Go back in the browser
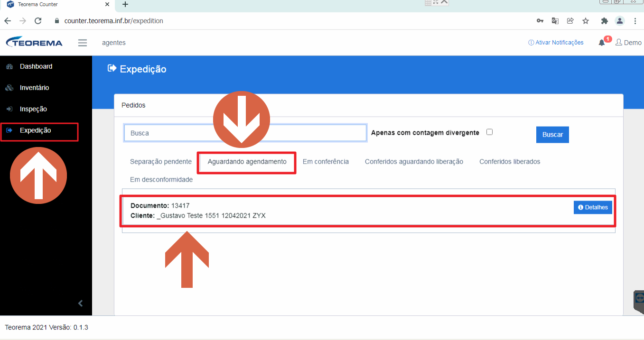Viewport: 644px width, 340px height. (x=8, y=21)
